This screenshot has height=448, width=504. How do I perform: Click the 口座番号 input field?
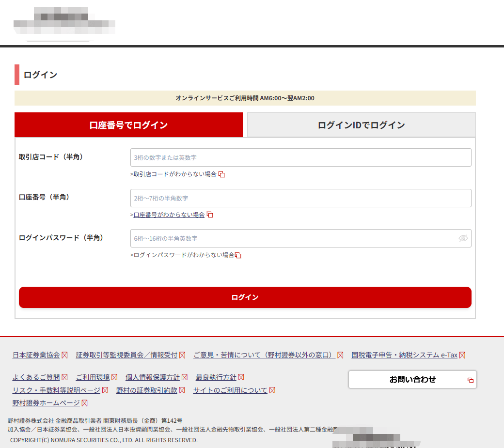tap(300, 198)
